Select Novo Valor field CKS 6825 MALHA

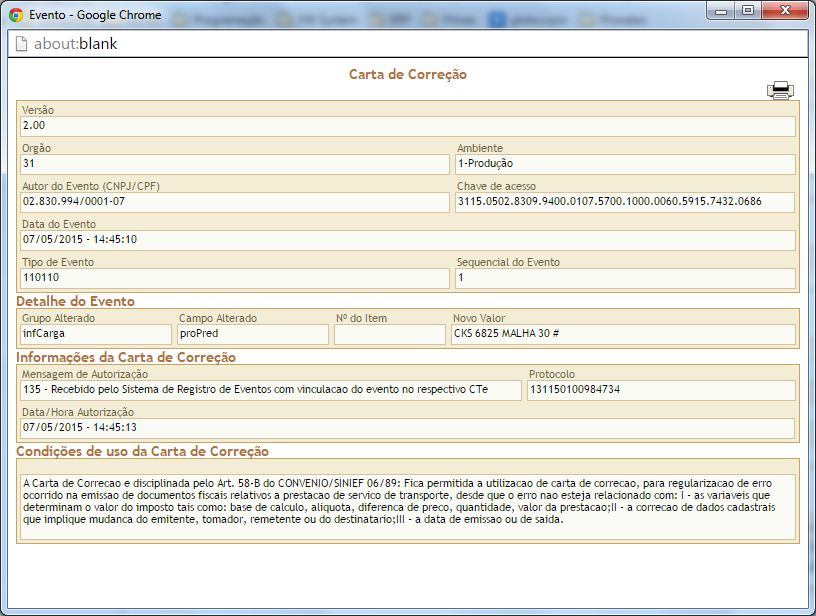[623, 334]
